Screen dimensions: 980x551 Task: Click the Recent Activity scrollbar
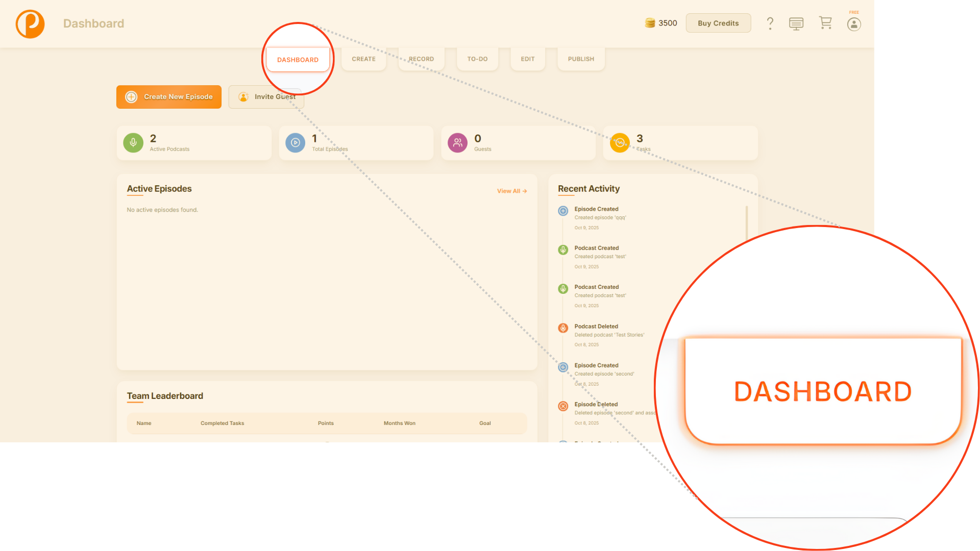pos(746,222)
